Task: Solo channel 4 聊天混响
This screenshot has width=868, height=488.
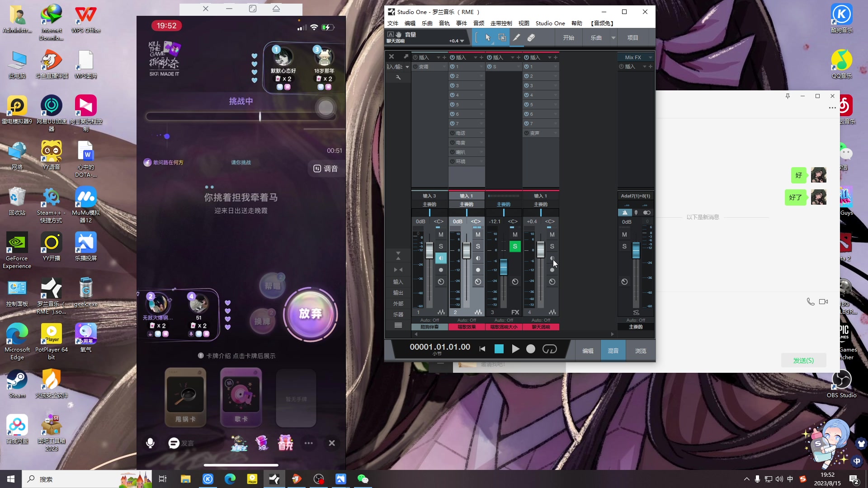Action: [552, 246]
